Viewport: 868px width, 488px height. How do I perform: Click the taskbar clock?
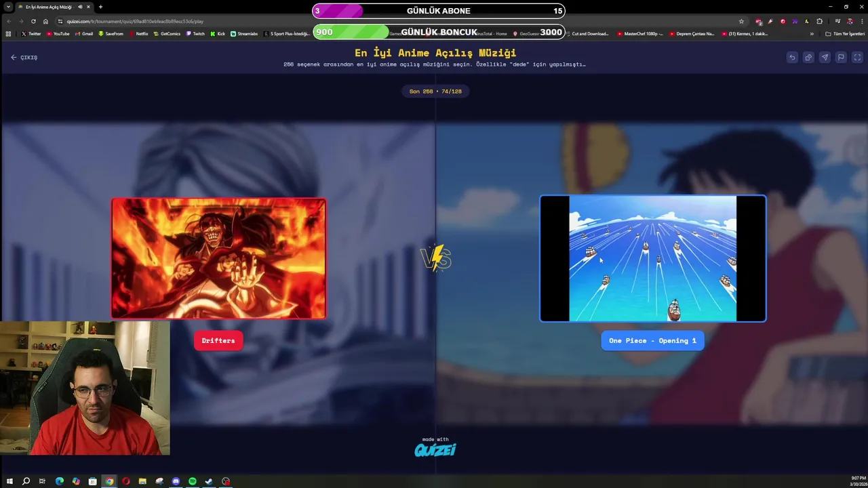(857, 481)
